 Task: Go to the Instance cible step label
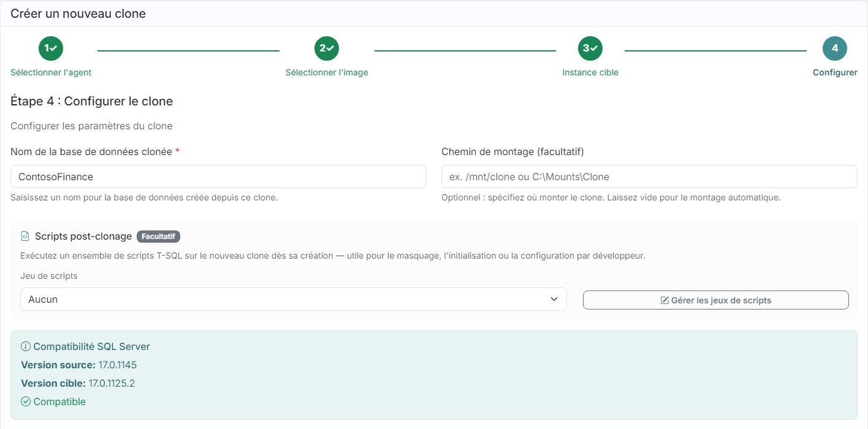[x=590, y=72]
